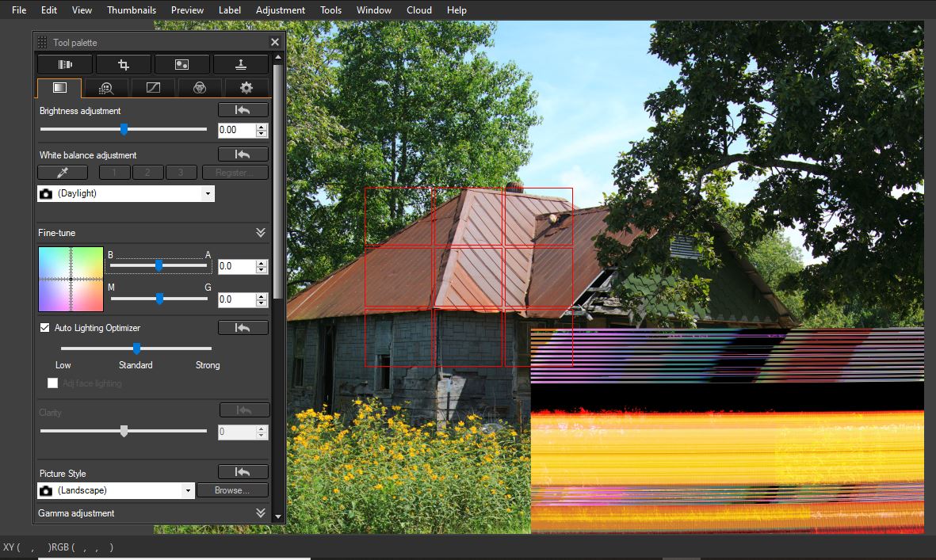Open the color adjustment circles tab
This screenshot has width=936, height=560.
point(200,88)
